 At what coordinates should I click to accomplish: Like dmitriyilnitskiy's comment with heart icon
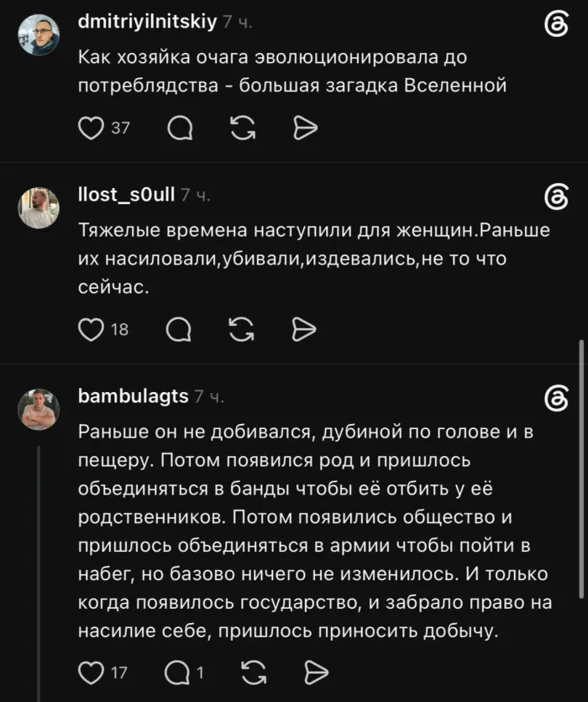click(x=91, y=128)
